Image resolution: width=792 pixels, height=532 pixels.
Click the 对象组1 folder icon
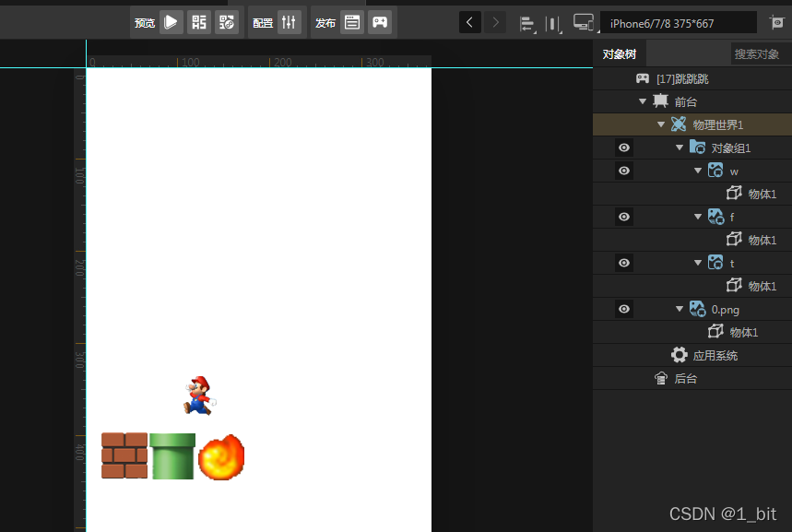(x=698, y=147)
